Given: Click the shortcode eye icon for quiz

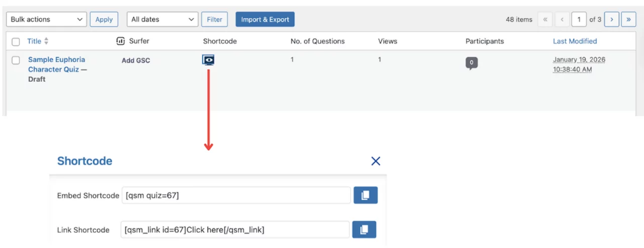Looking at the screenshot, I should point(208,60).
